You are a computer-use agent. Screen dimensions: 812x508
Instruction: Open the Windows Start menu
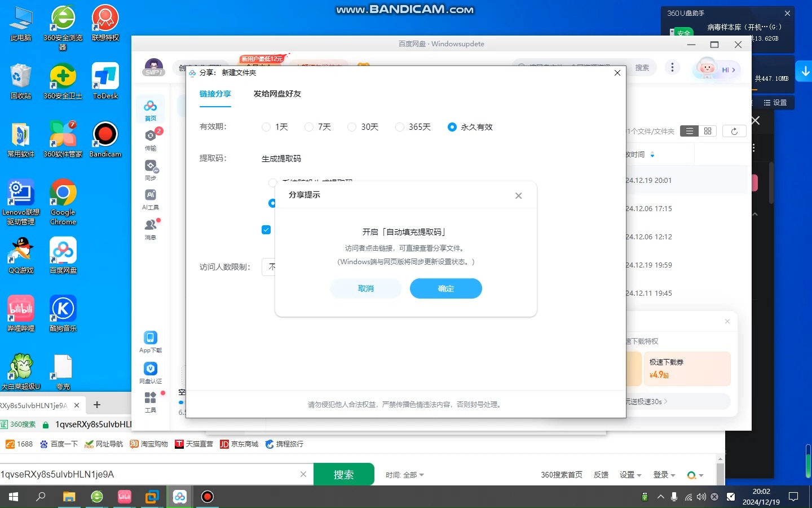point(14,497)
